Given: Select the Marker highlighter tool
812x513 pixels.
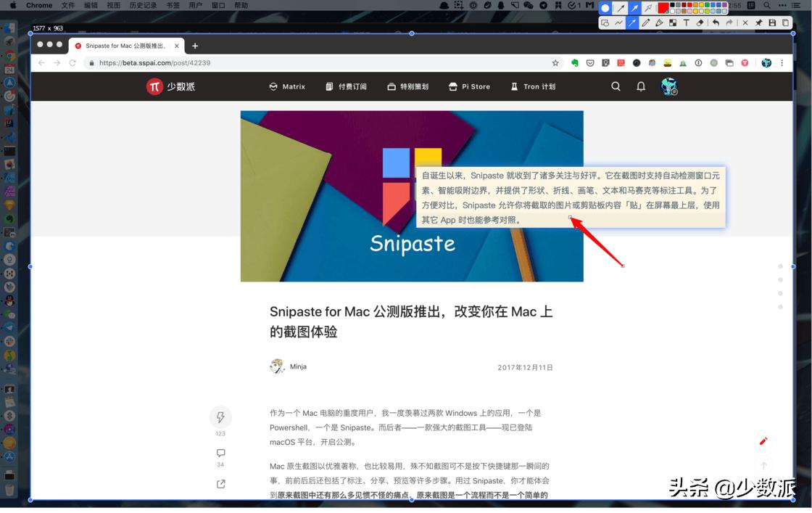Looking at the screenshot, I should coord(659,22).
